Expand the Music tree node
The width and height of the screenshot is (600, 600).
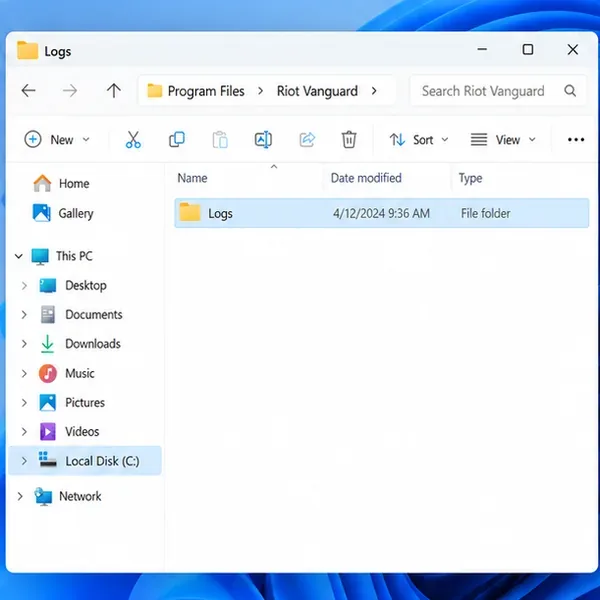pyautogui.click(x=24, y=373)
